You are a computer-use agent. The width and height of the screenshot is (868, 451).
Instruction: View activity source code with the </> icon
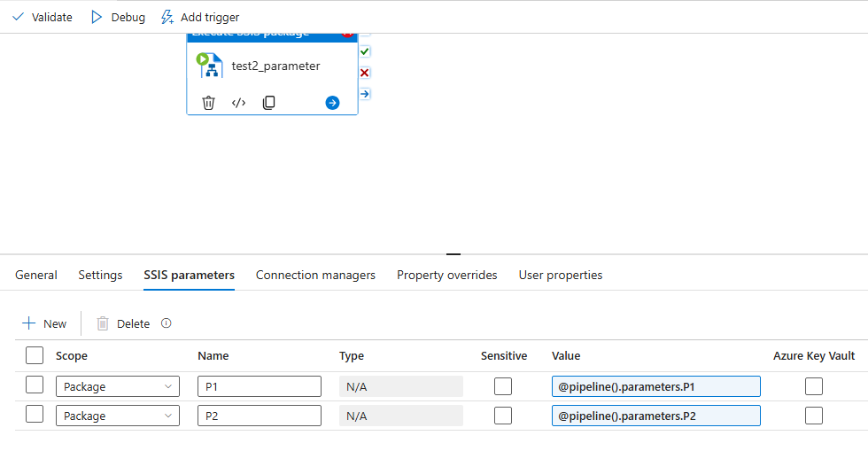(238, 103)
